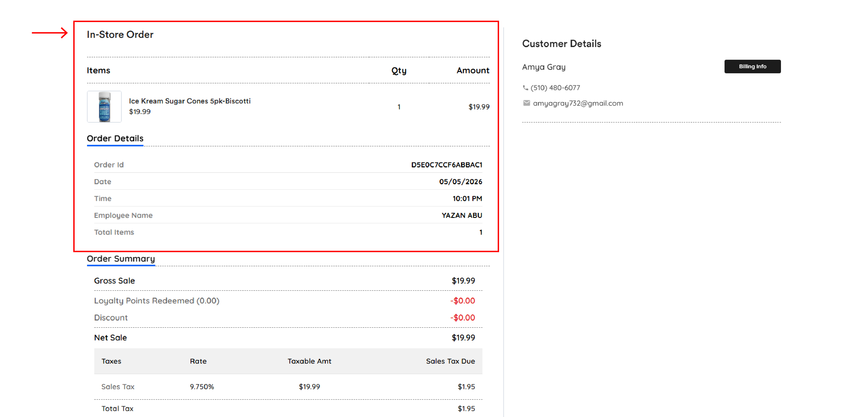868x417 pixels.
Task: Select the order ID D5E0C7CCF6ABBAC1
Action: pos(447,165)
